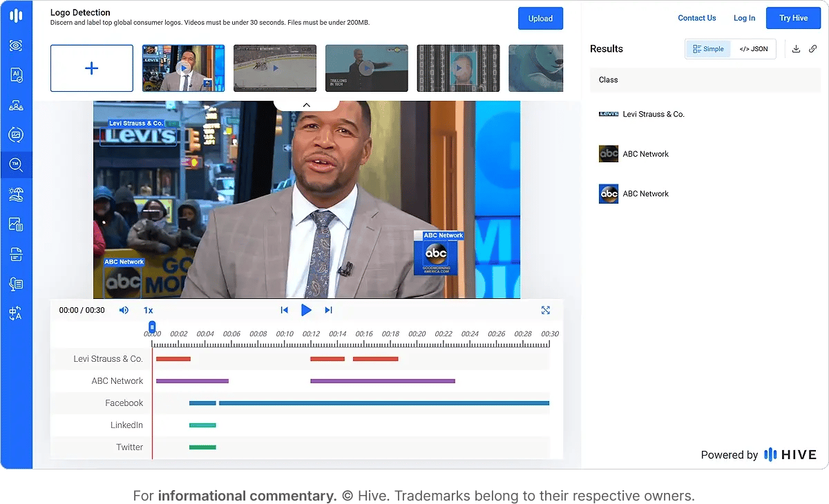The image size is (829, 504).
Task: Click the playhead handle on the timeline
Action: (x=151, y=327)
